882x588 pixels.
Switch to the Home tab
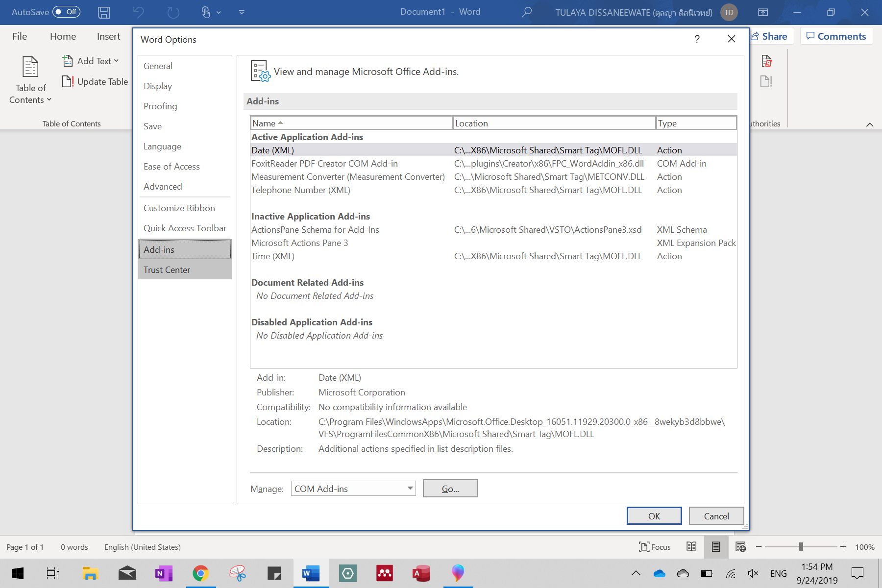click(x=63, y=36)
